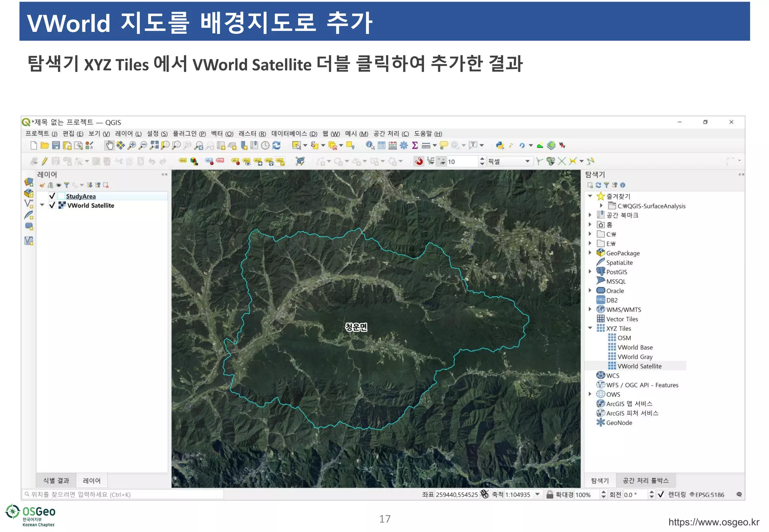The height and width of the screenshot is (532, 769).
Task: Click the EPSG:5186 CRS button
Action: (707, 494)
